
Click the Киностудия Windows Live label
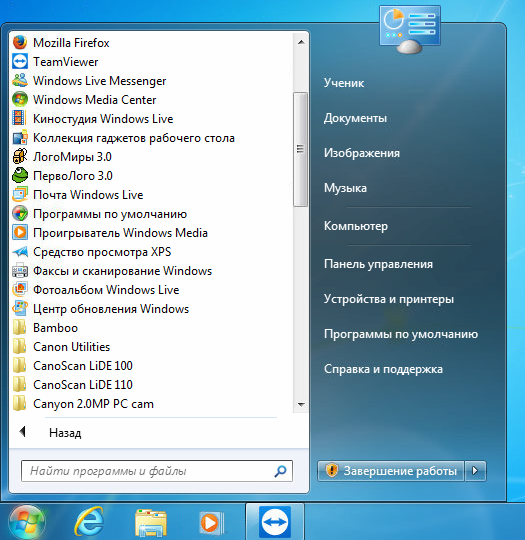(x=103, y=119)
